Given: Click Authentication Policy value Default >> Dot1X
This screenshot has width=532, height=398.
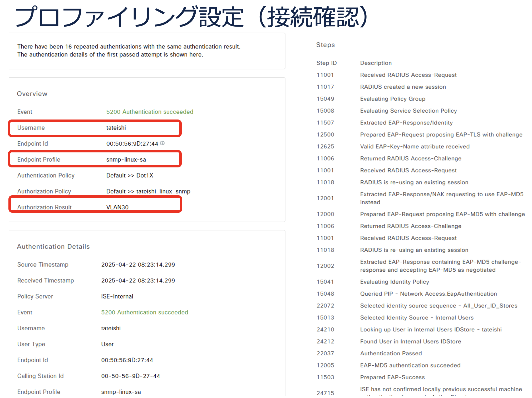Looking at the screenshot, I should click(x=130, y=175).
